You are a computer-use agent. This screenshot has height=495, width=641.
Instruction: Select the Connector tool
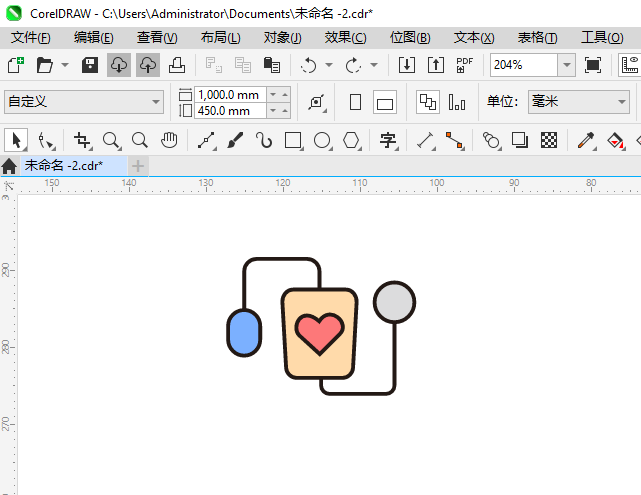pyautogui.click(x=455, y=140)
